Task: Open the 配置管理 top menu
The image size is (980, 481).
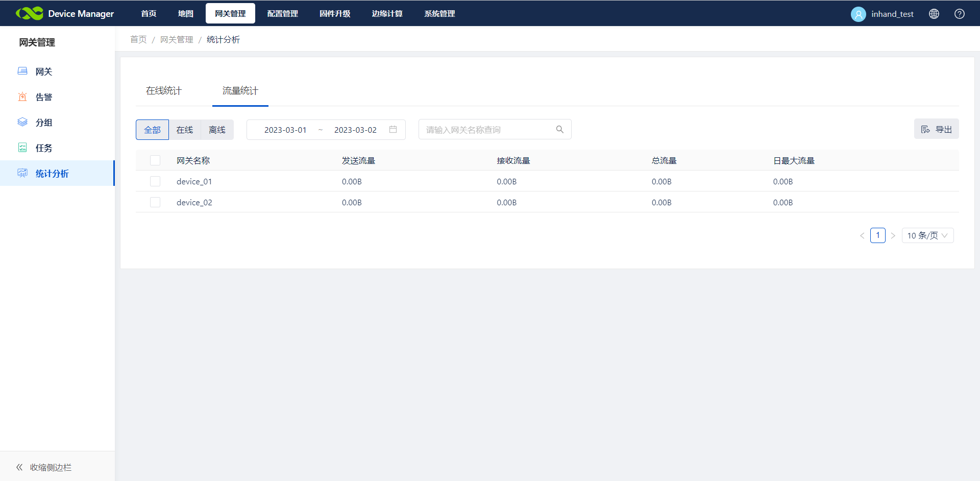Action: (282, 13)
